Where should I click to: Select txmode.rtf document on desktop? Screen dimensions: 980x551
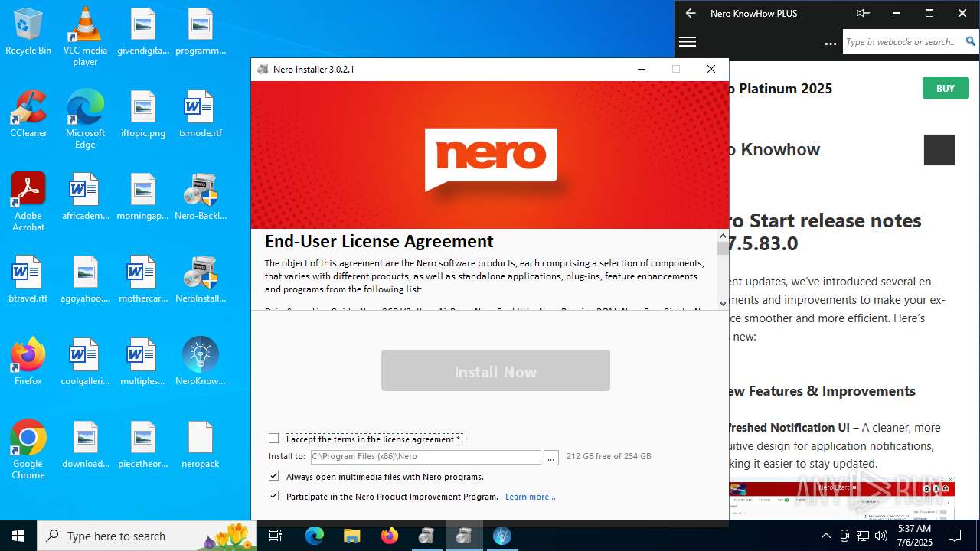coord(201,114)
